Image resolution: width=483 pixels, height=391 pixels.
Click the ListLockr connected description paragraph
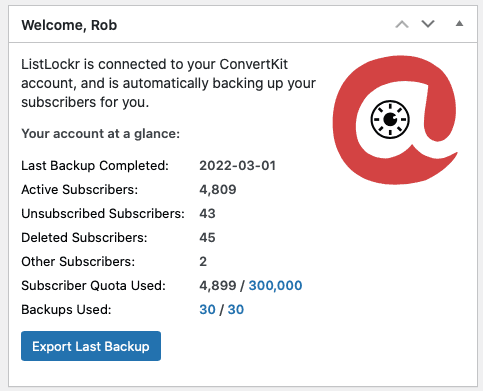pyautogui.click(x=168, y=83)
